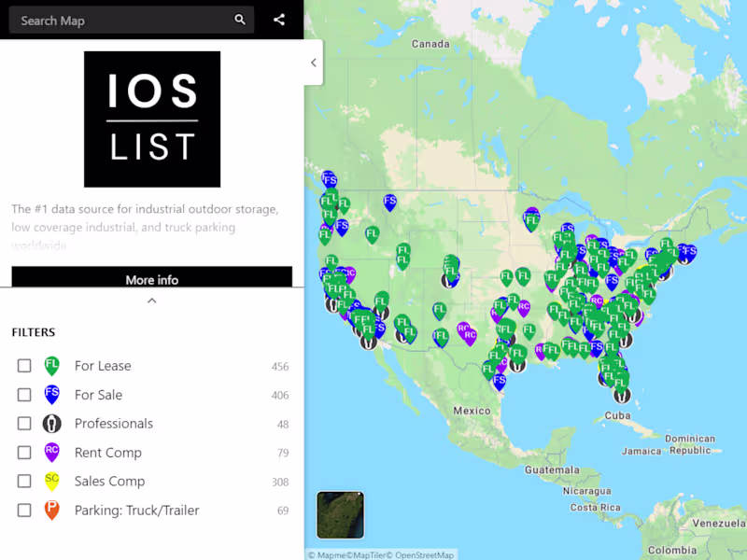Click the blue FS For Sale legend icon

(x=52, y=395)
